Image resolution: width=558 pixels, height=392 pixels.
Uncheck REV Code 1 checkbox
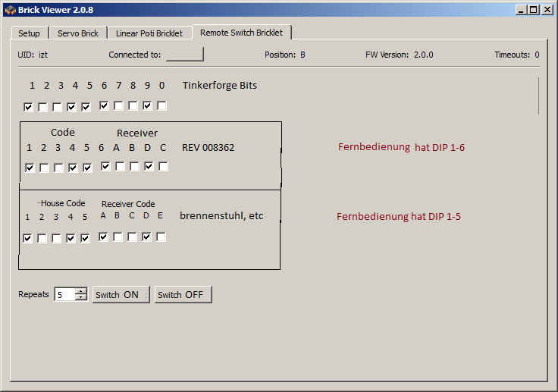[30, 168]
